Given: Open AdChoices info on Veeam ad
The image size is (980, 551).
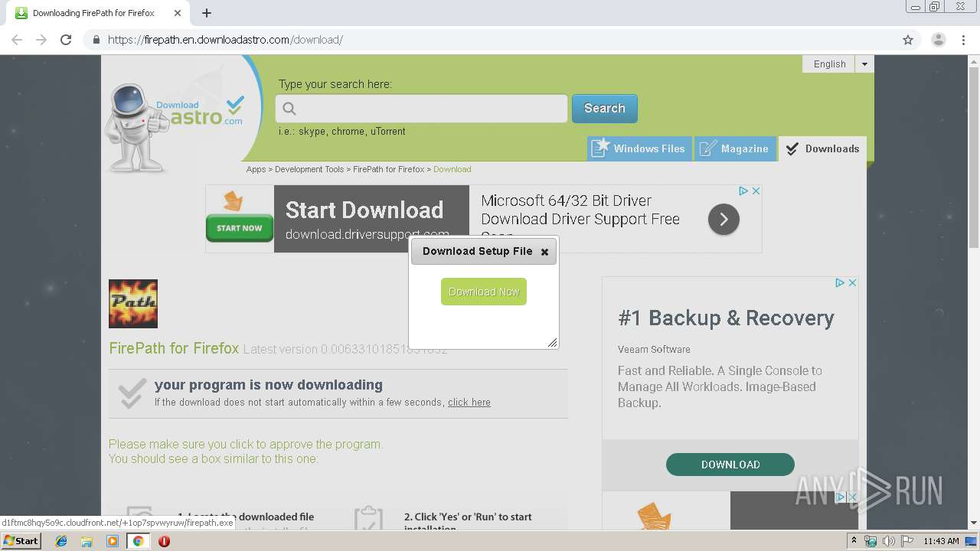Looking at the screenshot, I should (840, 282).
